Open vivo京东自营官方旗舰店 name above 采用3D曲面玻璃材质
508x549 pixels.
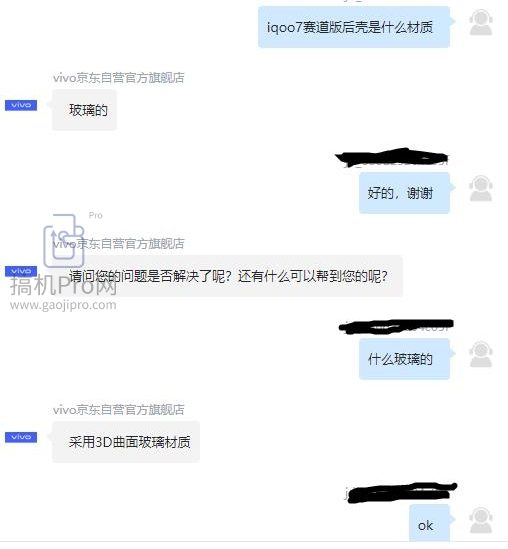119,409
